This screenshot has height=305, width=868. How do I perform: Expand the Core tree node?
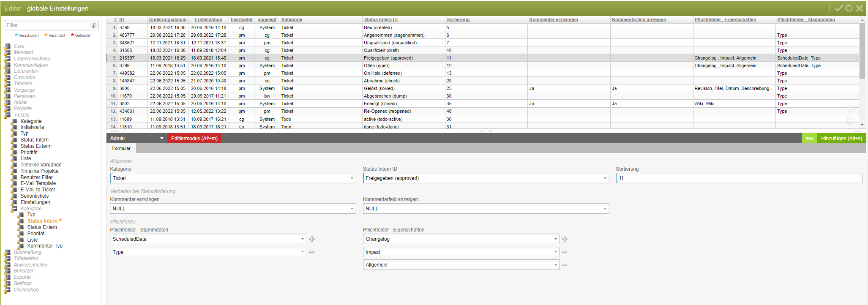8,46
